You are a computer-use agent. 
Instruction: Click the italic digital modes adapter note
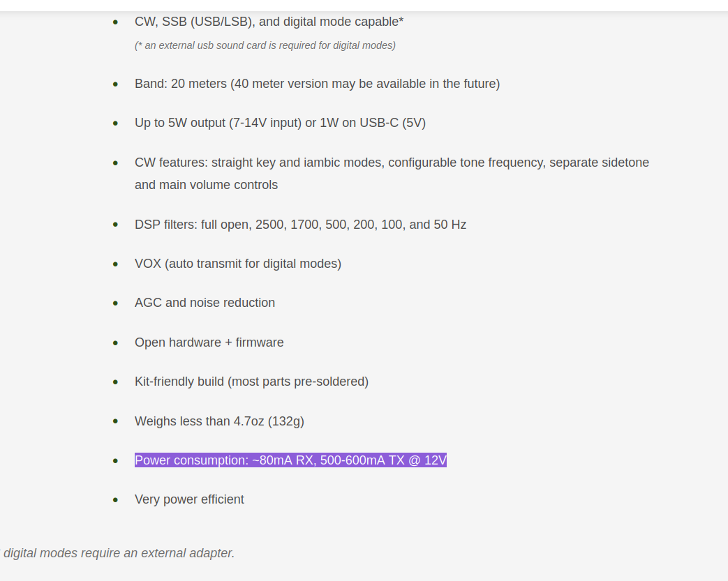118,553
